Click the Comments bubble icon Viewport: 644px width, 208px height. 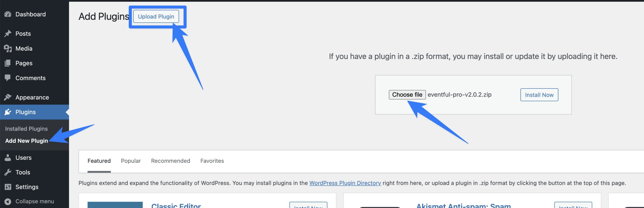click(8, 78)
